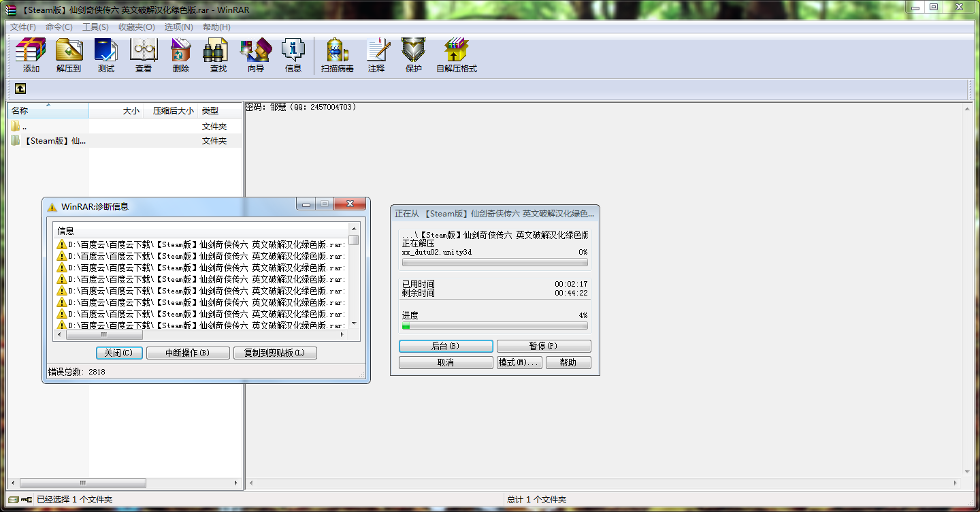The height and width of the screenshot is (512, 980).
Task: Click warning icon in diagnostic dialog title
Action: click(52, 206)
